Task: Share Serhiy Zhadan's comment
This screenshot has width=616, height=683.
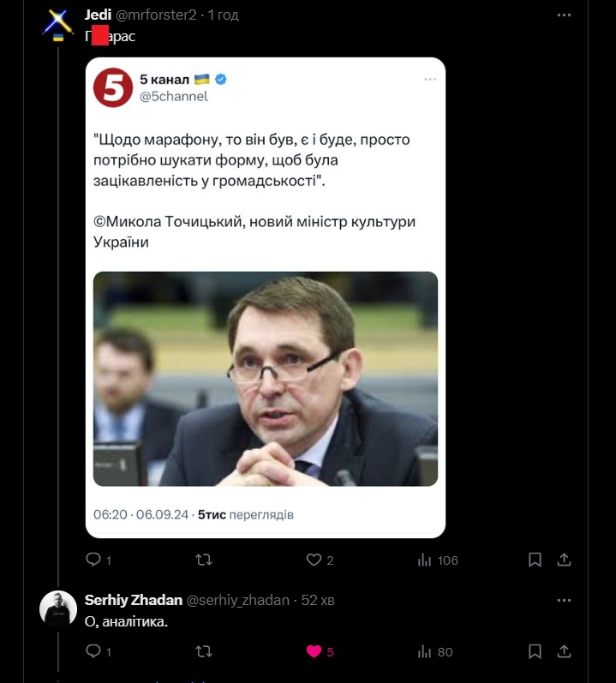Action: pos(564,651)
